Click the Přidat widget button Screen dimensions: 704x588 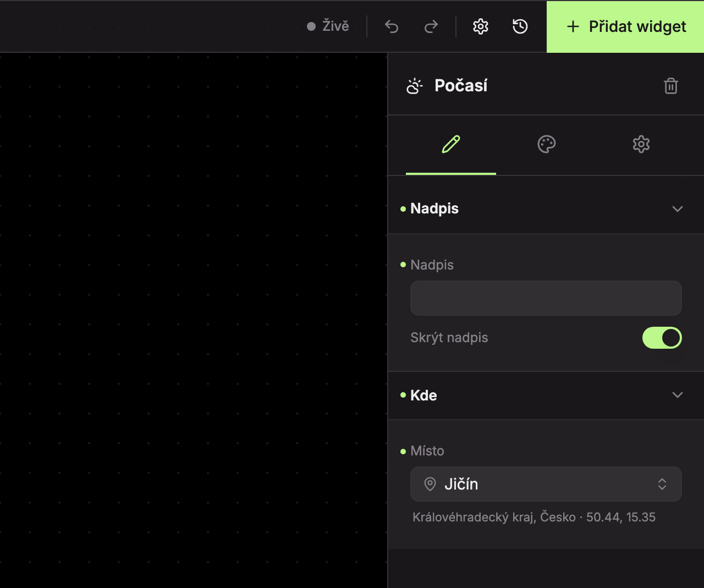(x=625, y=26)
